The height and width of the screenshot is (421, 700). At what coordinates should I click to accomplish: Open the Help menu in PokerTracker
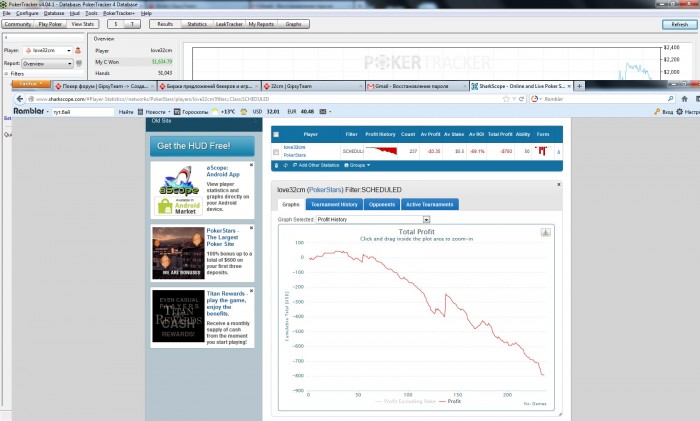coord(146,13)
